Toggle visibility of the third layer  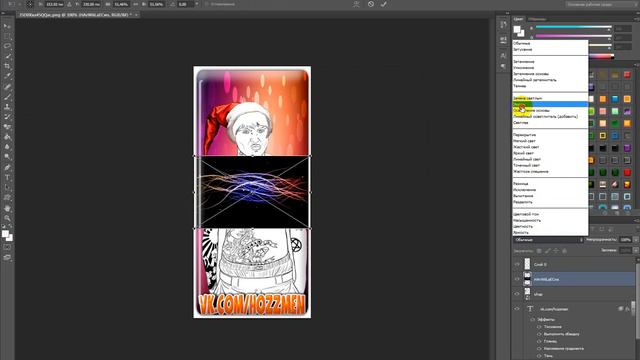(517, 294)
